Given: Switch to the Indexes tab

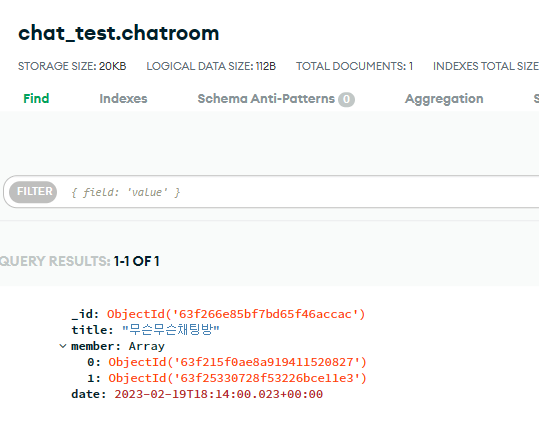Looking at the screenshot, I should click(x=123, y=99).
